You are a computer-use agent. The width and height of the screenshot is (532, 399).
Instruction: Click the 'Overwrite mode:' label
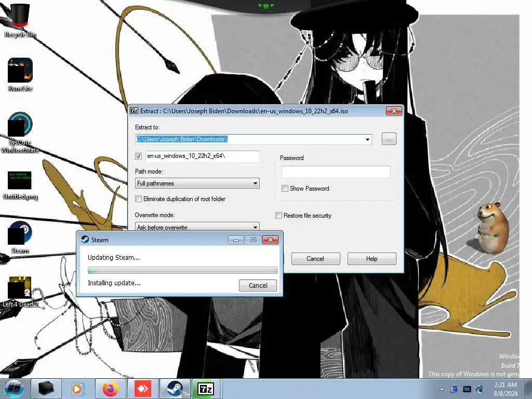click(x=155, y=215)
